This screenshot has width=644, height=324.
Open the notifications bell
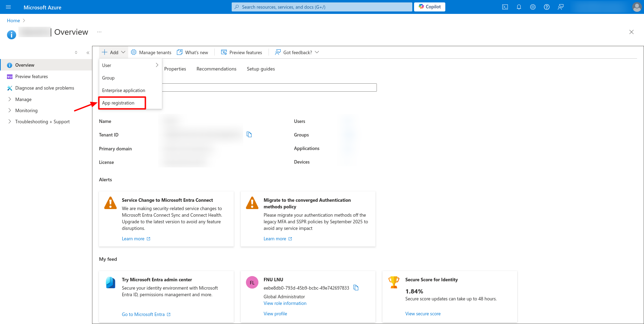(519, 7)
